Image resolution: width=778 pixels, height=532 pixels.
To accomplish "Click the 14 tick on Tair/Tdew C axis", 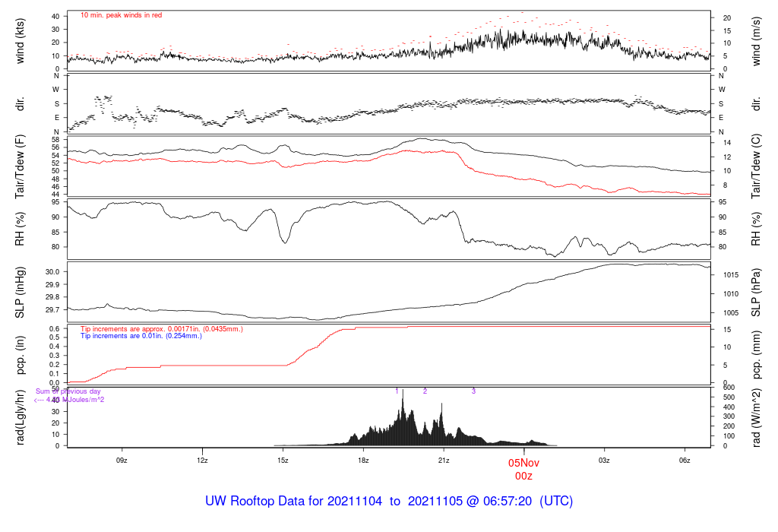I will pos(727,143).
